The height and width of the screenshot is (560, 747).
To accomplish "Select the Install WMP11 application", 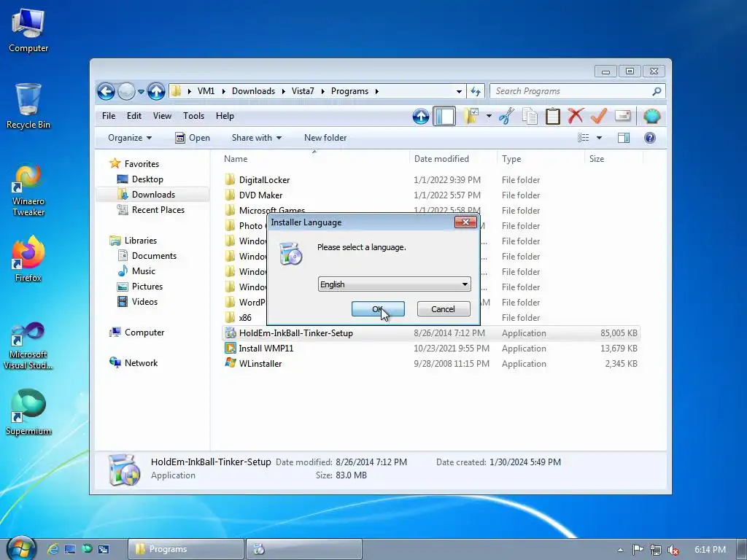I will 266,348.
